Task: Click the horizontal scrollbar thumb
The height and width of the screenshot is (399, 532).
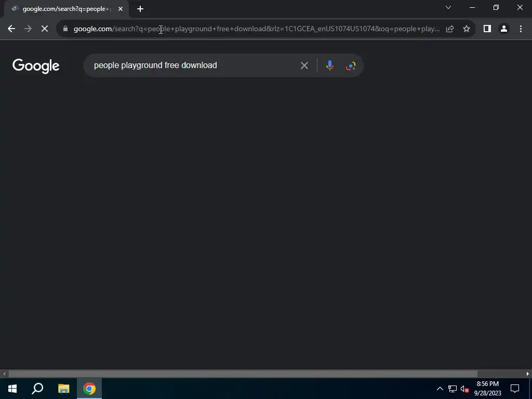Action: [243, 374]
